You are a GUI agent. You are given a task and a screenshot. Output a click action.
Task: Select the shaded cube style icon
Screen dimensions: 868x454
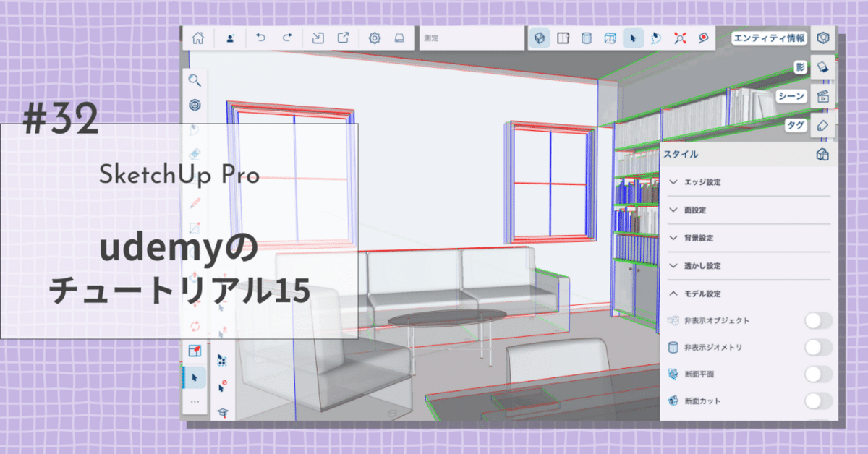(538, 38)
